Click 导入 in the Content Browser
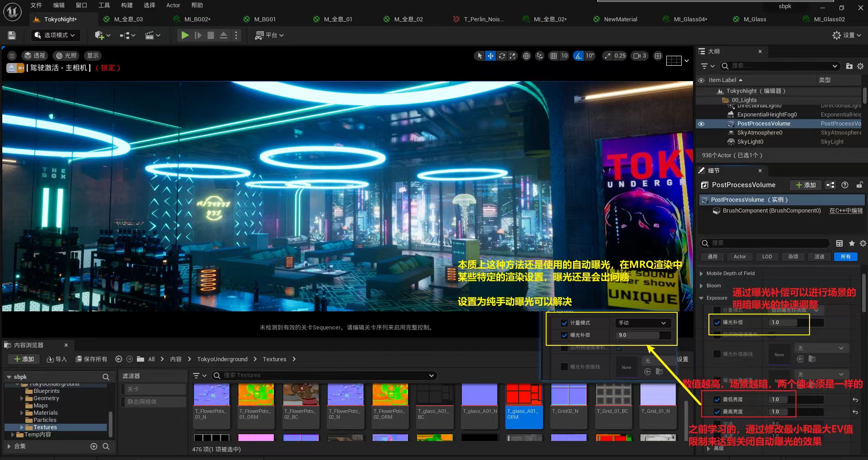868x460 pixels. click(x=57, y=359)
